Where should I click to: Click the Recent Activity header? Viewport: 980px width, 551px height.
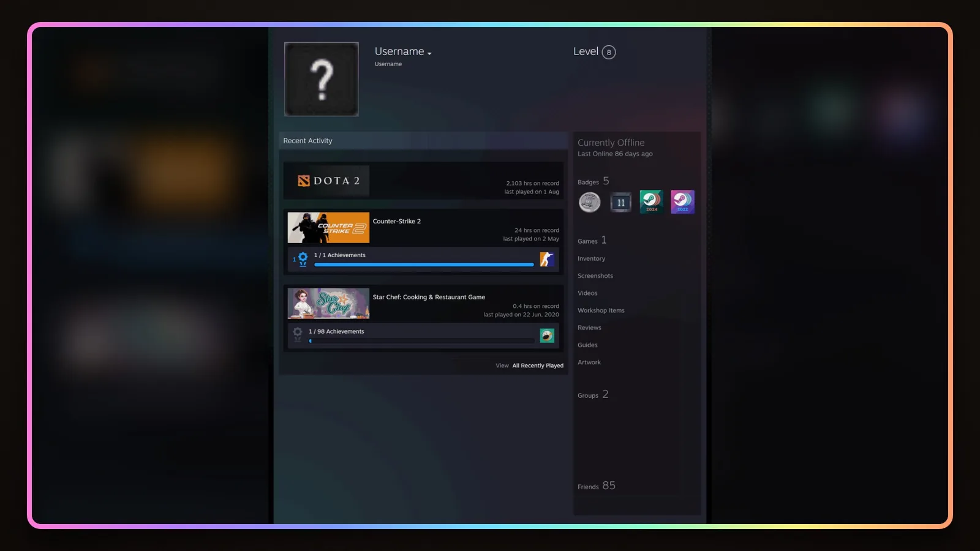click(307, 141)
